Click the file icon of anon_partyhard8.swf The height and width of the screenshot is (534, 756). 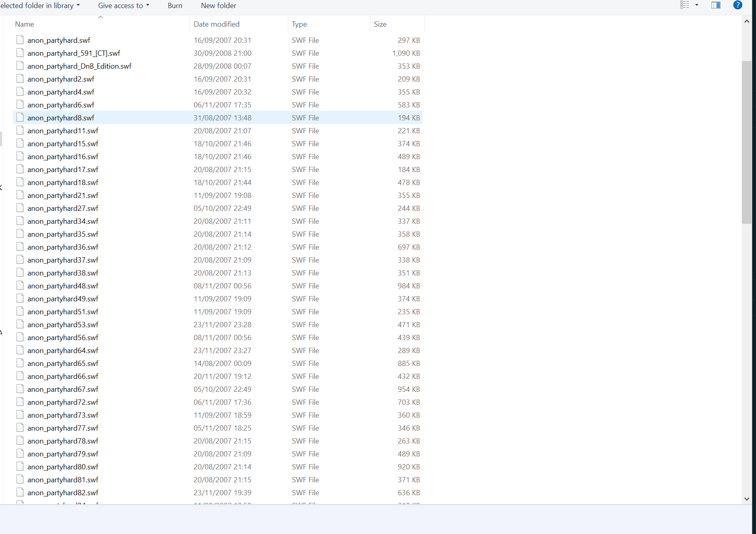coord(20,117)
